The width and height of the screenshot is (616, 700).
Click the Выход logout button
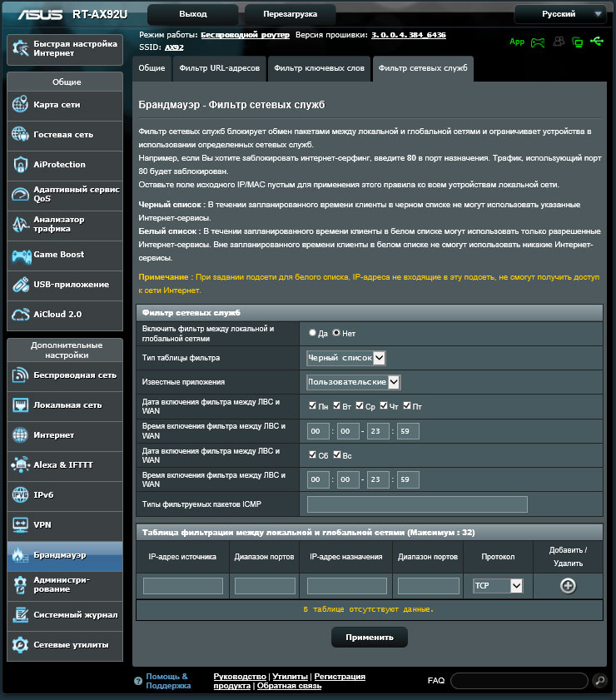point(193,14)
